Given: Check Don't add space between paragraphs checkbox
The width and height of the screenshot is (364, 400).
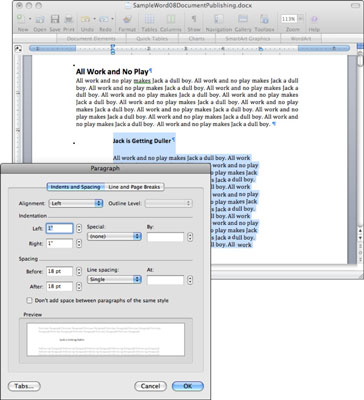Looking at the screenshot, I should point(29,301).
